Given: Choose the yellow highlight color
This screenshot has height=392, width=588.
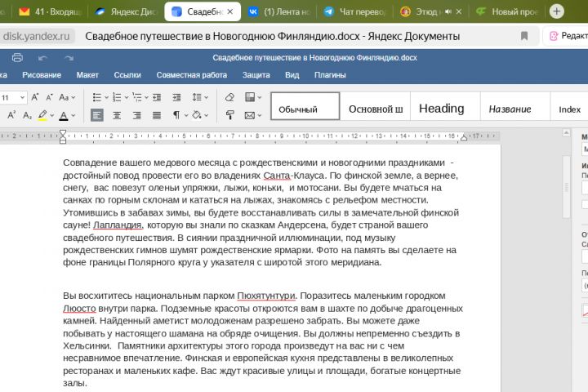Looking at the screenshot, I should [42, 115].
